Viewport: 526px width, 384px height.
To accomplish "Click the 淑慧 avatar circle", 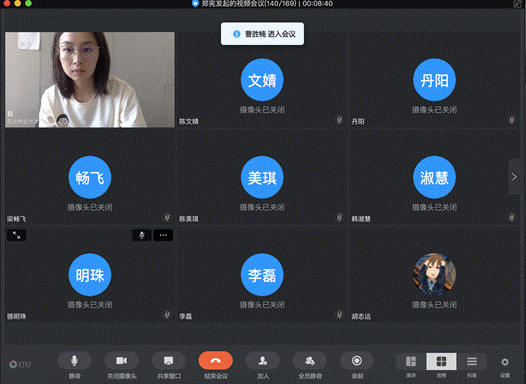I will coord(434,177).
